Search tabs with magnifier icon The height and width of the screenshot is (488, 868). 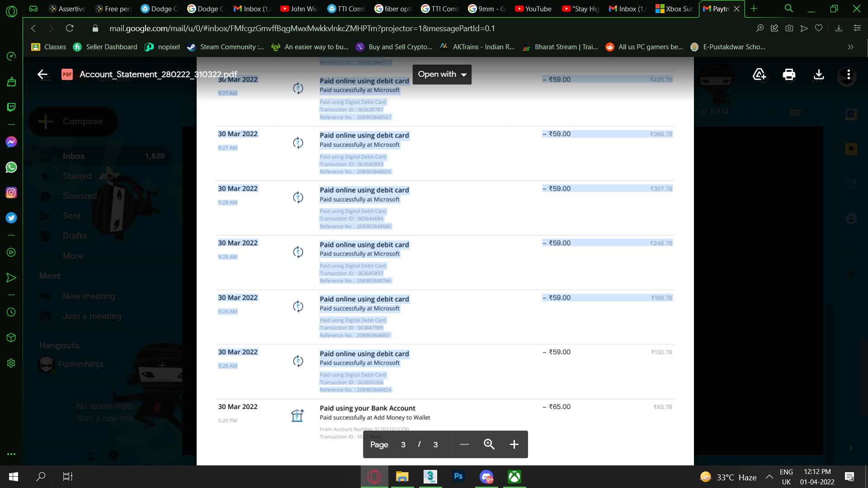coord(789,9)
